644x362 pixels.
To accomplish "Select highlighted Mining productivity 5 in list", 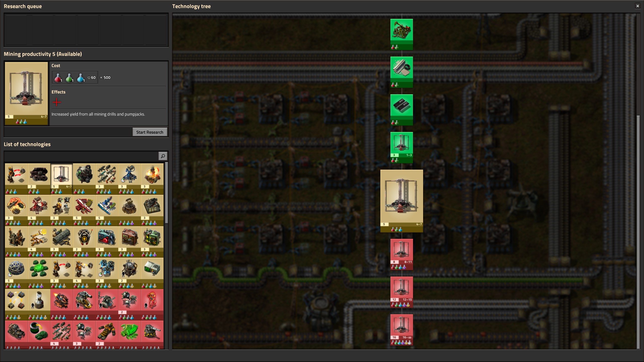I will 62,179.
